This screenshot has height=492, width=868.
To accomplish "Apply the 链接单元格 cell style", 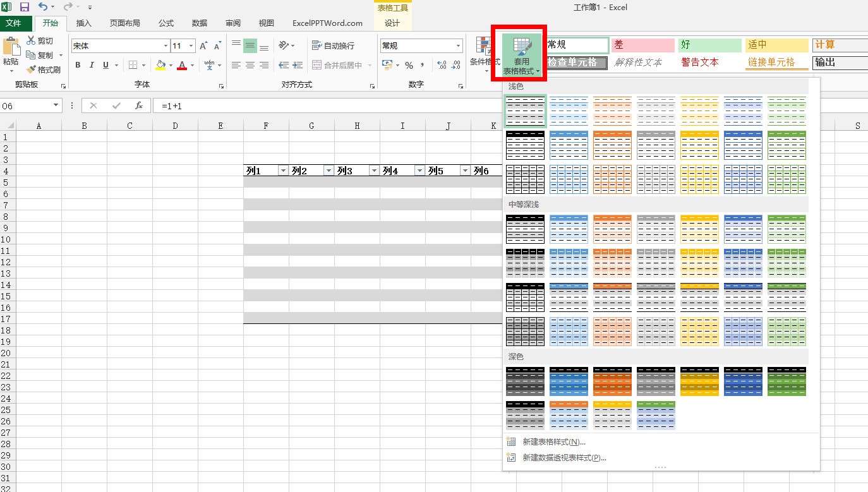I will (x=777, y=63).
